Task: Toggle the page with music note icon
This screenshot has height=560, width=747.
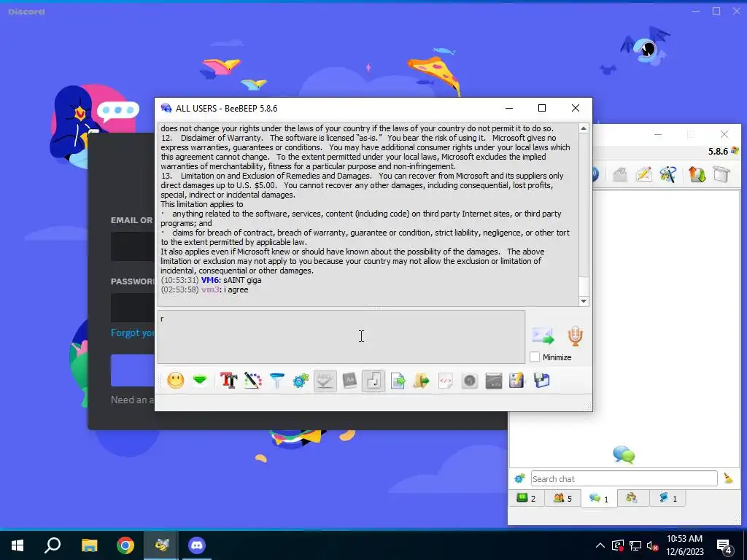Action: pos(373,381)
